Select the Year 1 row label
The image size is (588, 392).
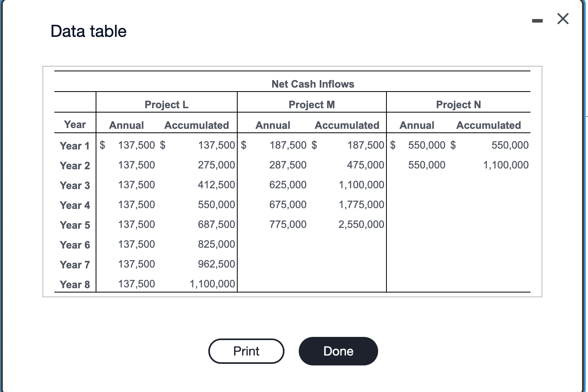(x=75, y=145)
